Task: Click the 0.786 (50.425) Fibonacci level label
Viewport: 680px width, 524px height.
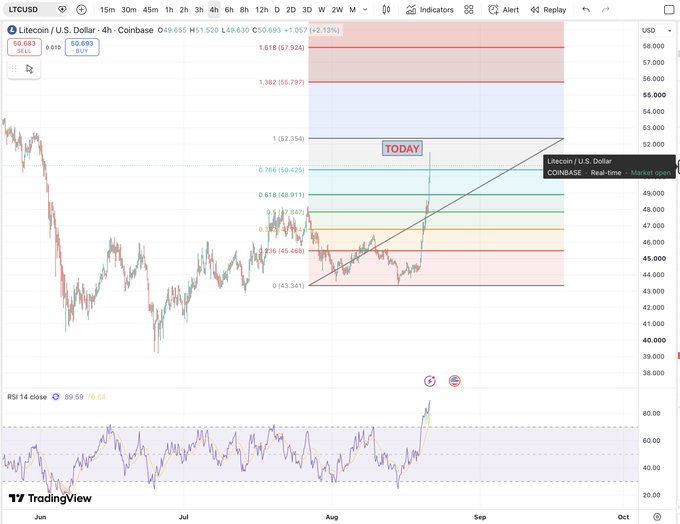Action: [281, 170]
